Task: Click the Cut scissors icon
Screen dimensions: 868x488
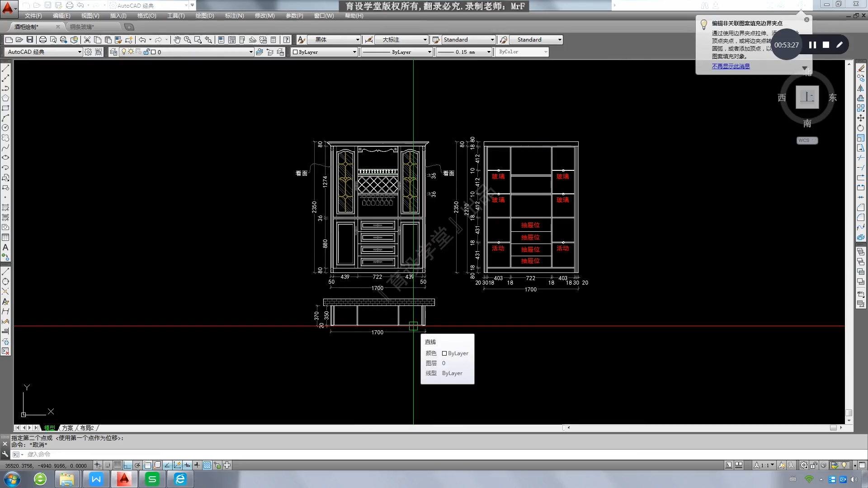Action: (x=87, y=40)
